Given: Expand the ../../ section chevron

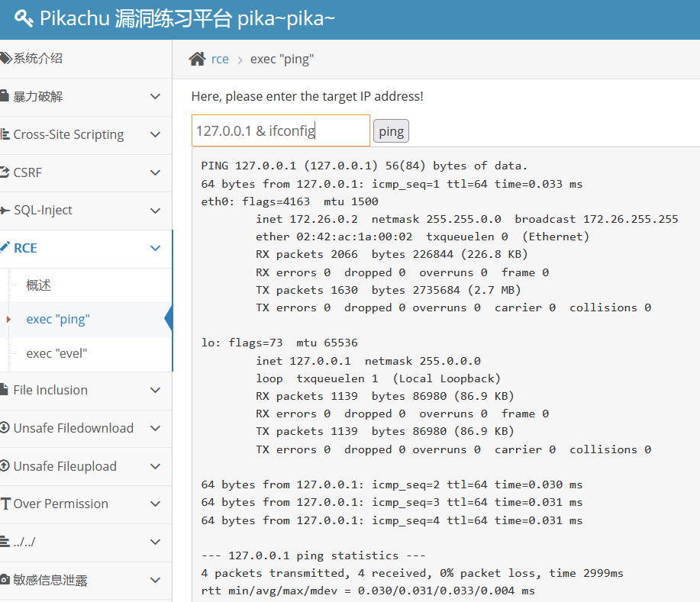Looking at the screenshot, I should tap(156, 542).
